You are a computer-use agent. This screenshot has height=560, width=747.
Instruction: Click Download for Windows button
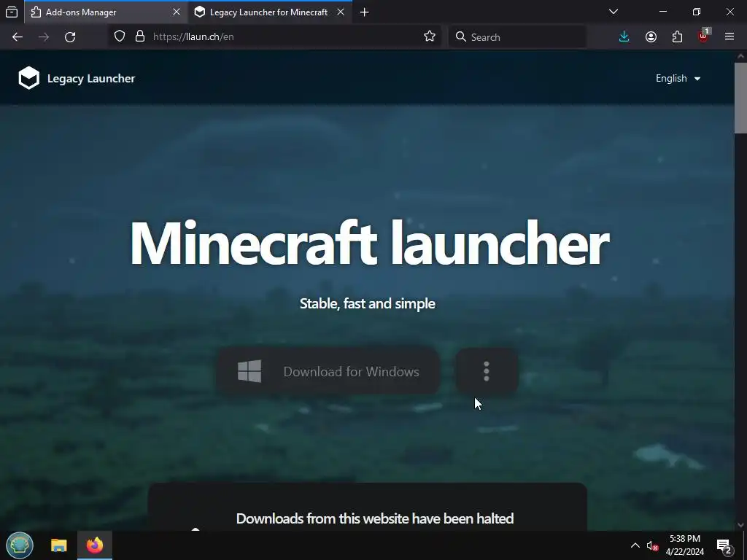pyautogui.click(x=328, y=371)
